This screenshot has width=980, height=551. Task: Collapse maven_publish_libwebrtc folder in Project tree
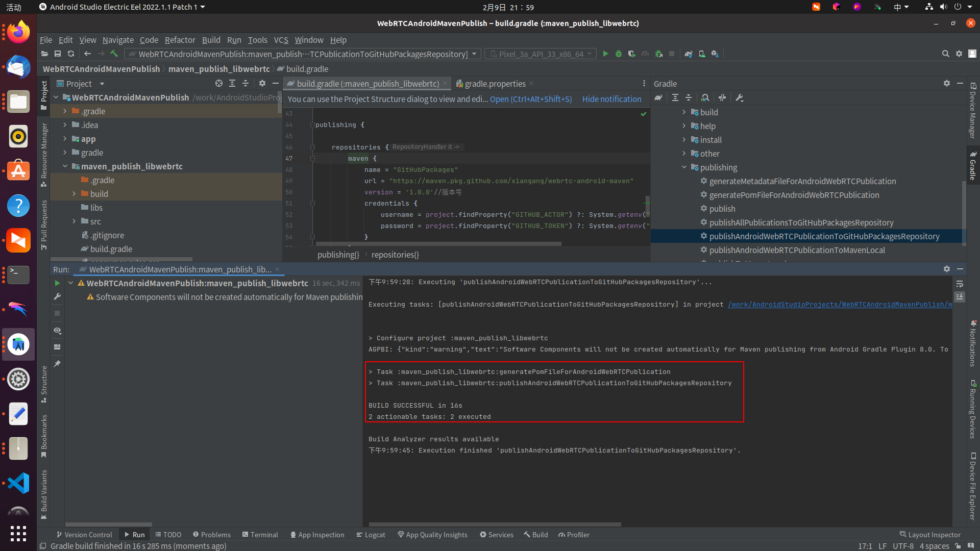(x=65, y=166)
